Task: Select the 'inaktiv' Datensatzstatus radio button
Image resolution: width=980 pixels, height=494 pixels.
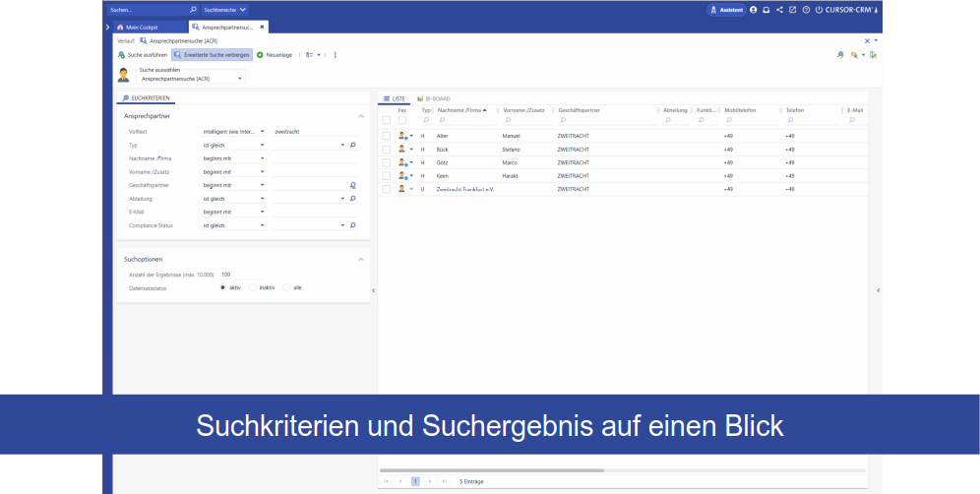Action: pos(252,287)
